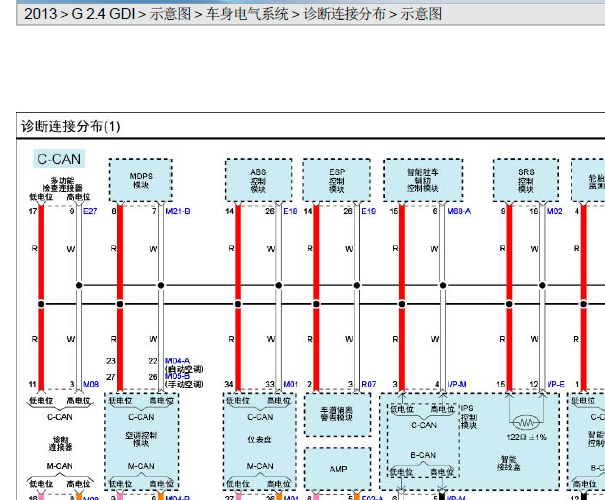Open the E18 connector under ABS module

pyautogui.click(x=290, y=211)
